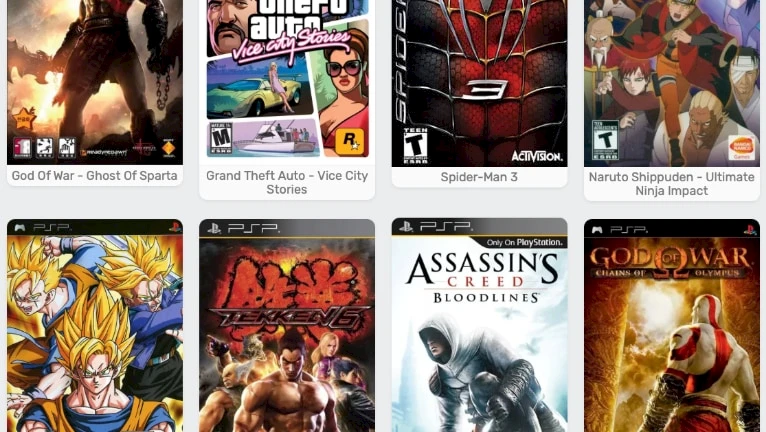Click the ESRB Mature rating on GTA cover
Screen dimensions: 766x432
220,139
